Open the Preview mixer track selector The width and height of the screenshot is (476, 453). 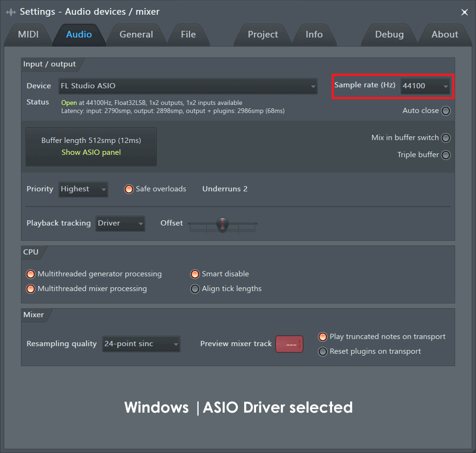(289, 343)
